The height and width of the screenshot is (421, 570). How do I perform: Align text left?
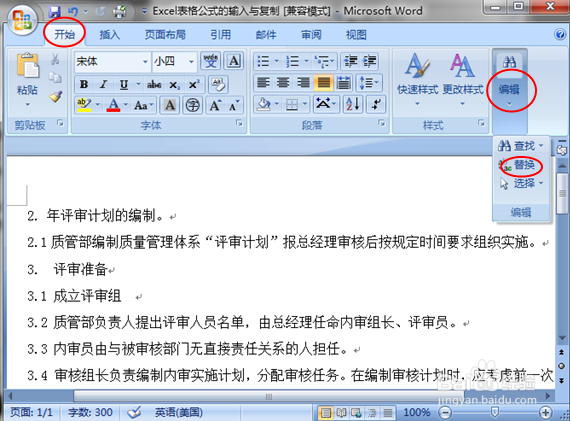pyautogui.click(x=263, y=83)
